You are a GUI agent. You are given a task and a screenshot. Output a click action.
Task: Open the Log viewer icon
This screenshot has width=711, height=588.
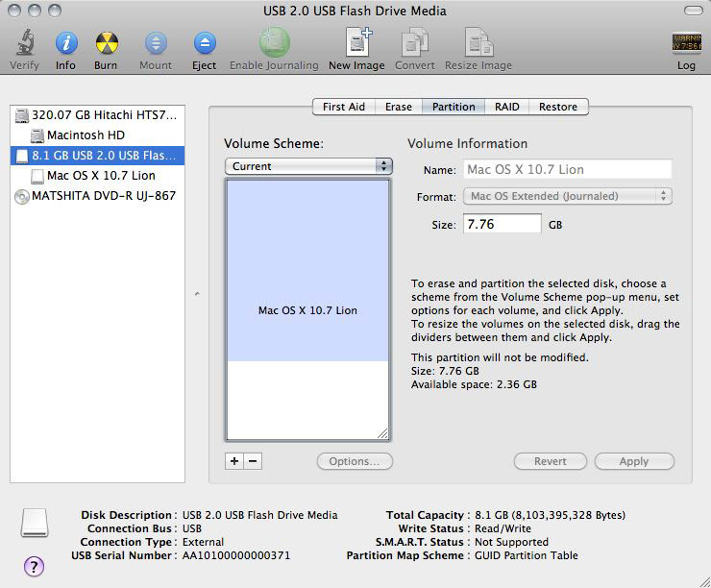click(x=687, y=43)
